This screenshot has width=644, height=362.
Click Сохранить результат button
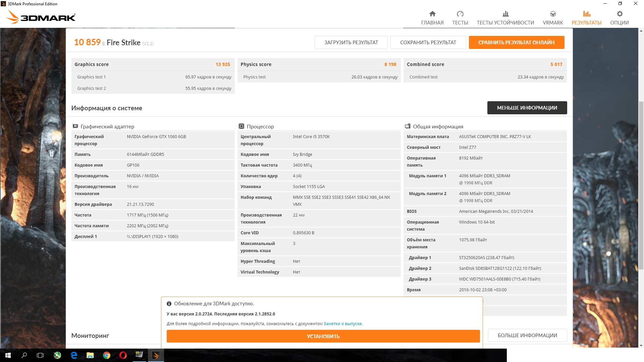[428, 43]
